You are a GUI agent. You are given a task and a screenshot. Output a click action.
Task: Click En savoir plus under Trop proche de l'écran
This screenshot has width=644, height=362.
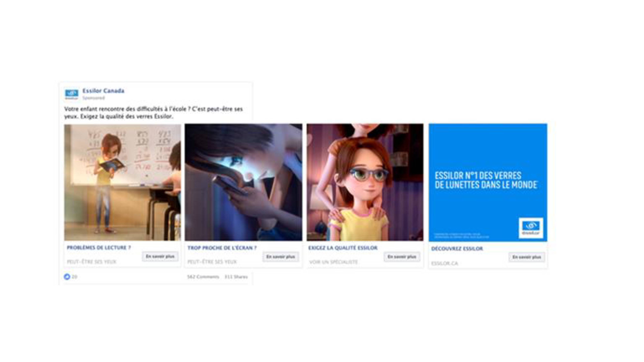point(281,257)
